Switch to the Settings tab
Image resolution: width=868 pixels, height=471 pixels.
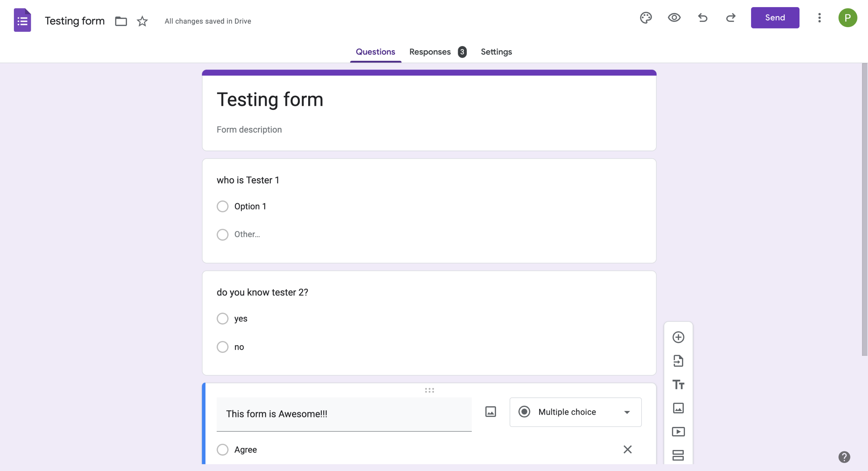[496, 52]
